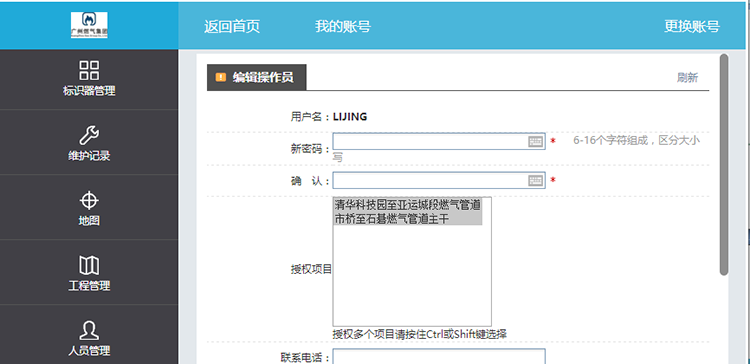Screen dimensions: 750x364
Task: Focus the 新密码 password input
Action: click(439, 142)
